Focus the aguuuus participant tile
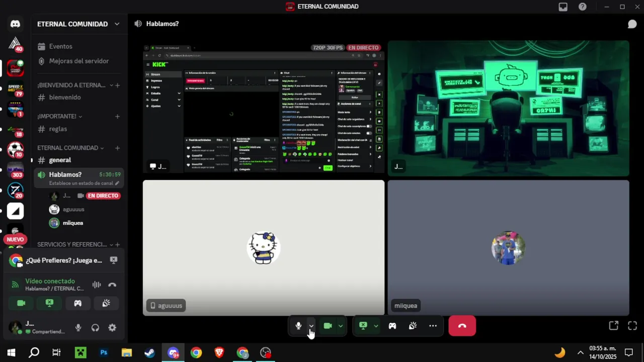 pos(264,248)
